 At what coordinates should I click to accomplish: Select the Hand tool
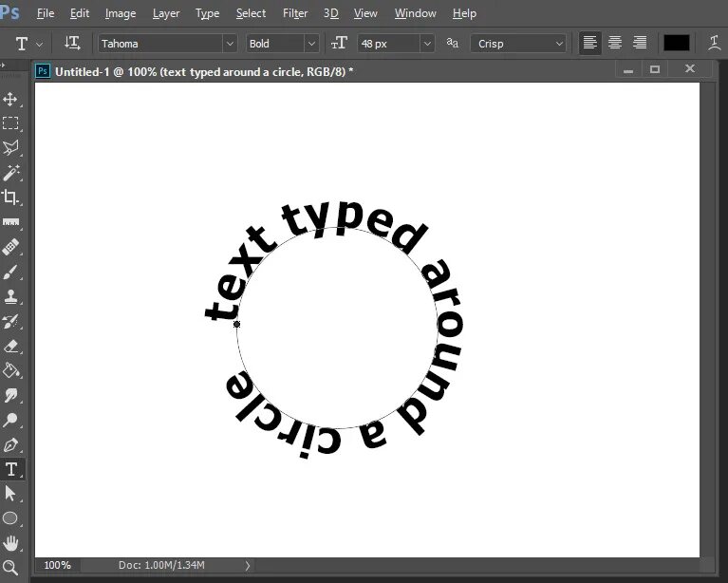pos(10,542)
